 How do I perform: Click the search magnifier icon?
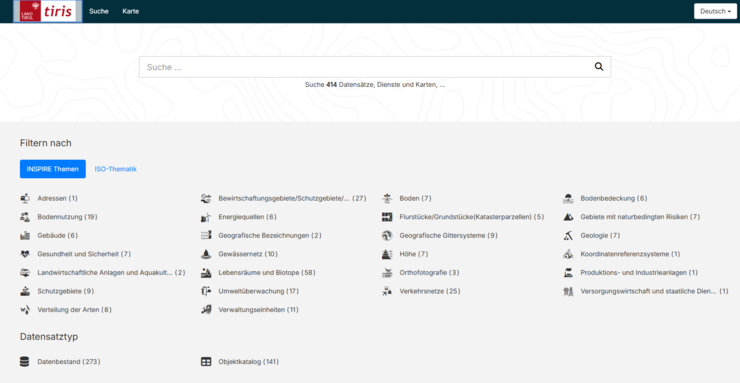coord(598,67)
